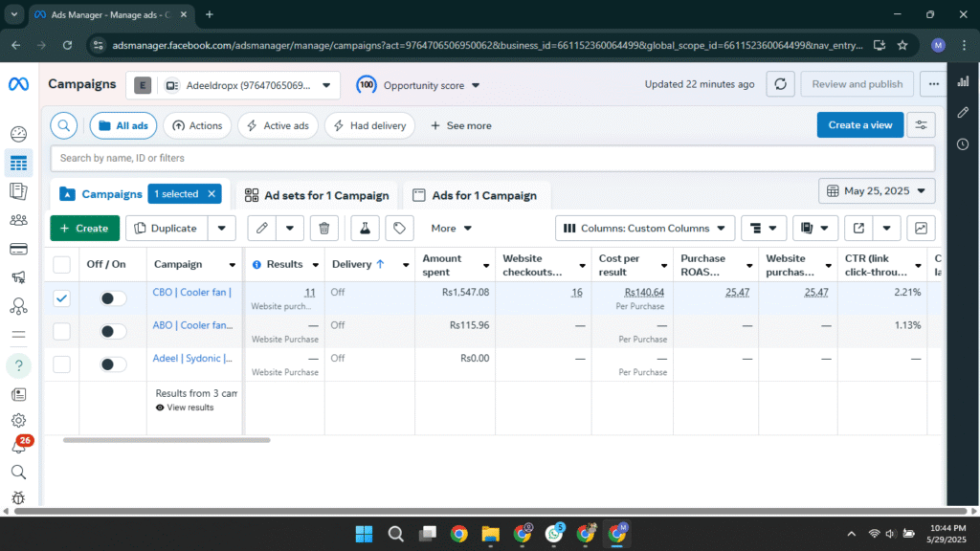Image resolution: width=980 pixels, height=551 pixels.
Task: Focus the search by name filter field
Action: point(492,158)
